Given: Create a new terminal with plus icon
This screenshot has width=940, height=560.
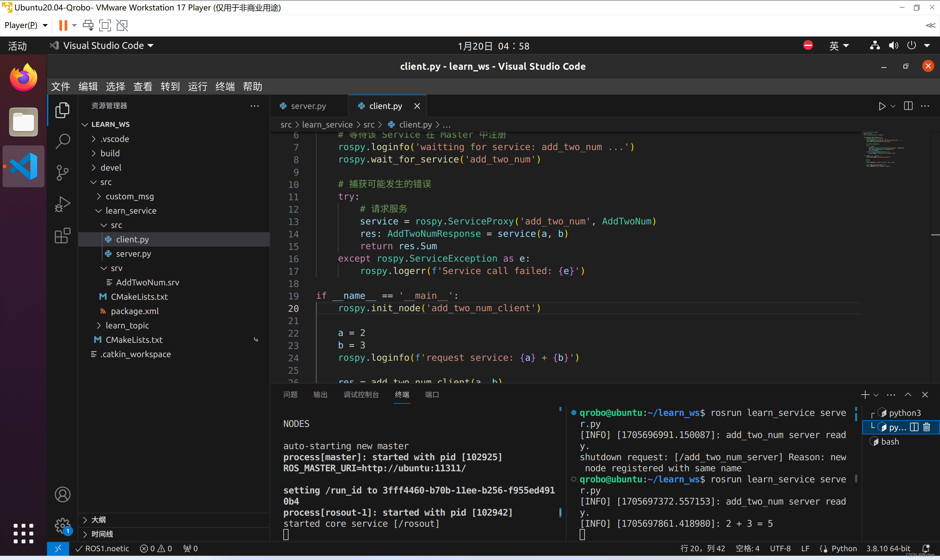Looking at the screenshot, I should [865, 394].
